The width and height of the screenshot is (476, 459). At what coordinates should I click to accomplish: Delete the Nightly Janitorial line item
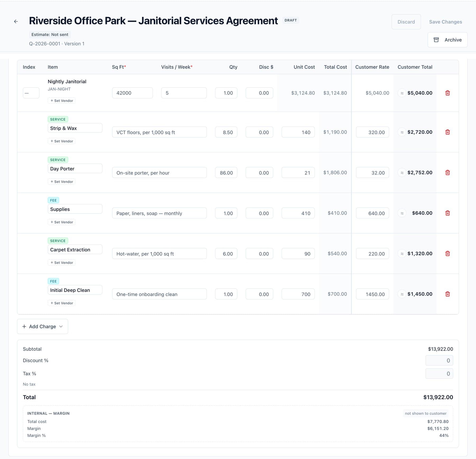[x=447, y=93]
